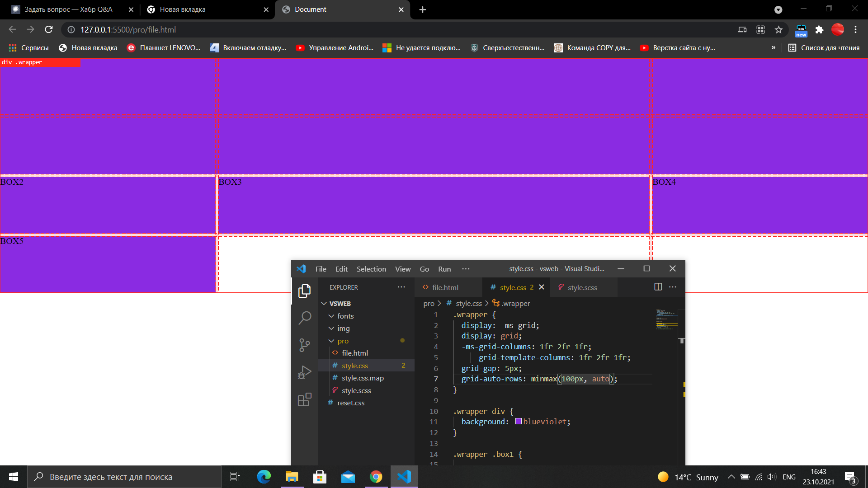Open the Search view in VS Code

pos(305,318)
